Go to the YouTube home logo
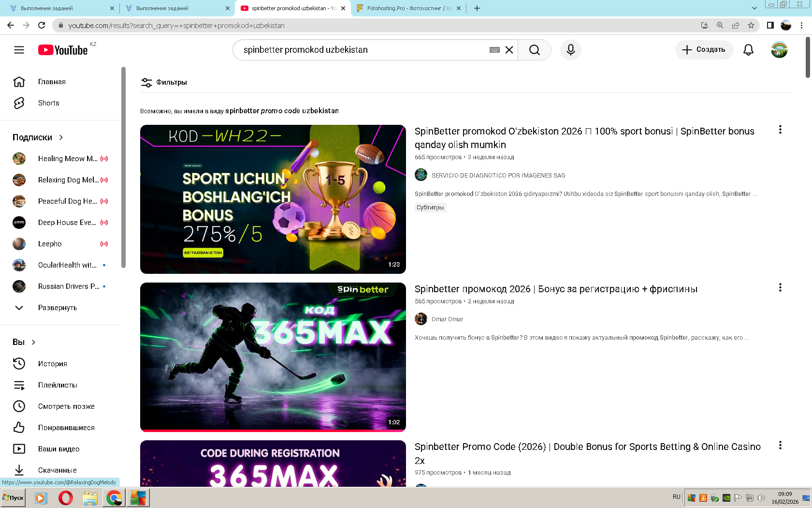812x508 pixels. [63, 50]
